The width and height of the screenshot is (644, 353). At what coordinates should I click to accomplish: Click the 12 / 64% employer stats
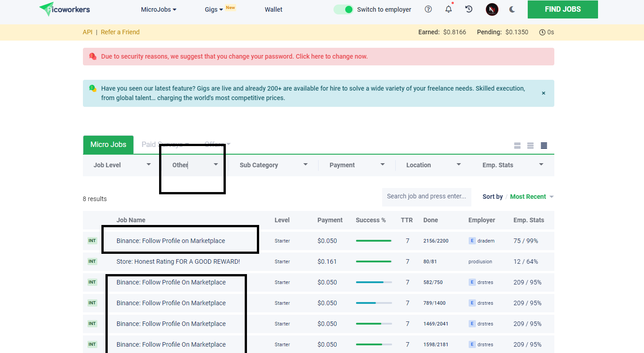click(x=525, y=261)
